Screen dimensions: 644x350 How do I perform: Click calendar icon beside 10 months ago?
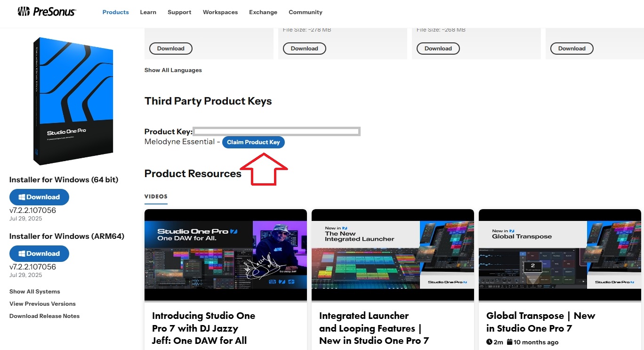[509, 342]
